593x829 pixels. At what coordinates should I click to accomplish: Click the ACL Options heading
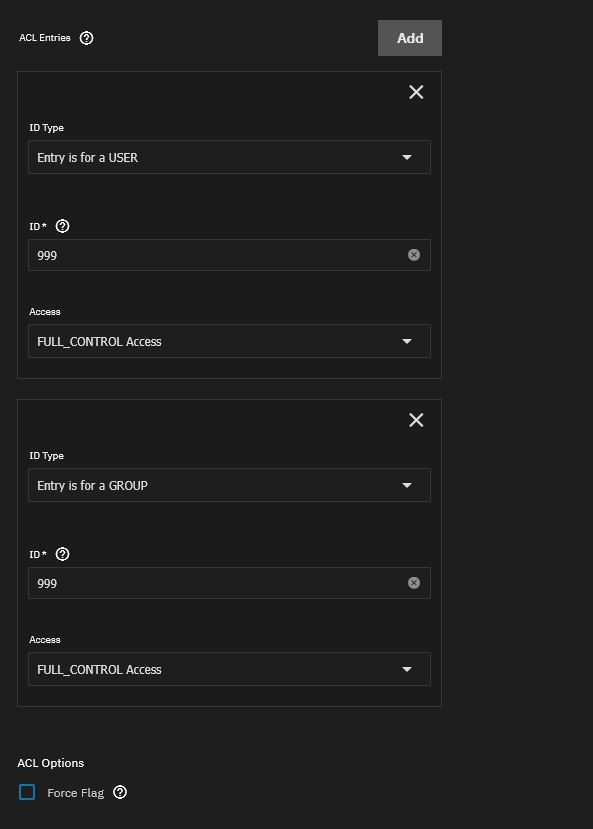51,763
